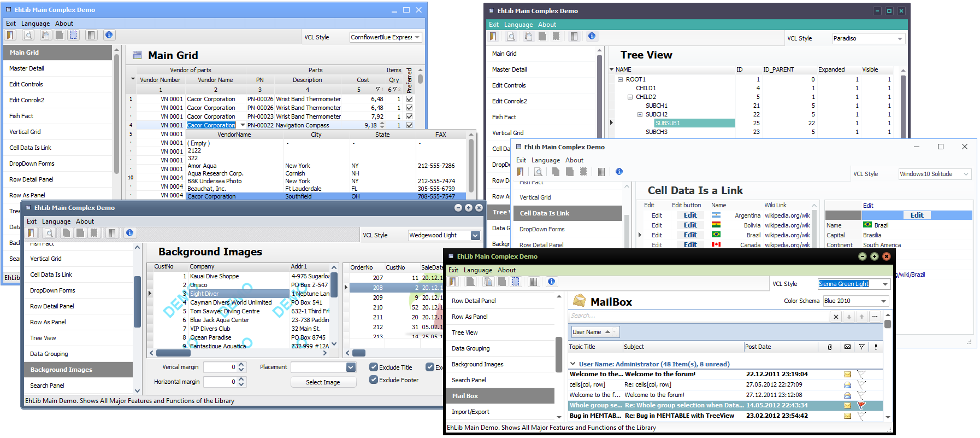Clear the MailBox search with the X icon
This screenshot has width=980, height=438.
point(836,317)
